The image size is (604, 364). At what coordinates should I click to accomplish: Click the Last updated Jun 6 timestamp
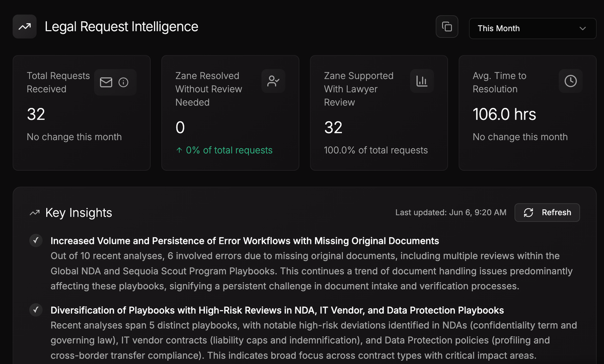click(450, 213)
